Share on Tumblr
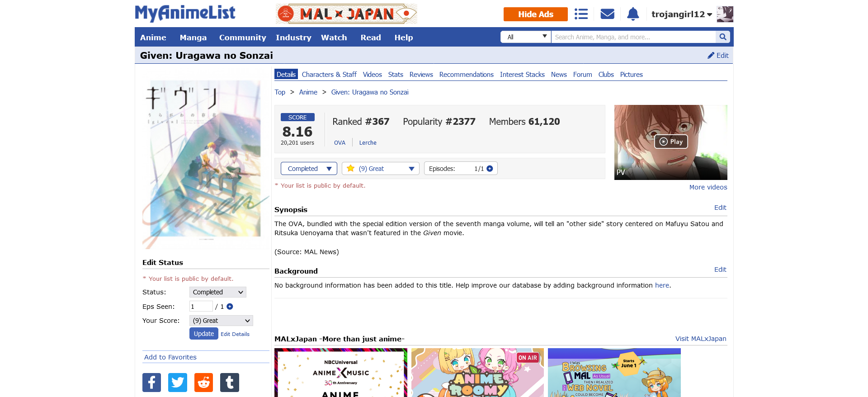 tap(230, 383)
